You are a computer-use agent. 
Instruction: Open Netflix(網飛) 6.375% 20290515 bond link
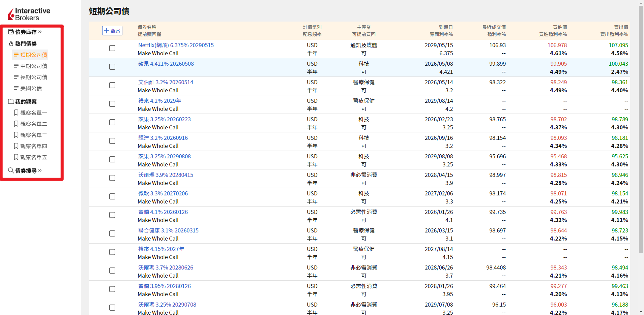click(176, 45)
